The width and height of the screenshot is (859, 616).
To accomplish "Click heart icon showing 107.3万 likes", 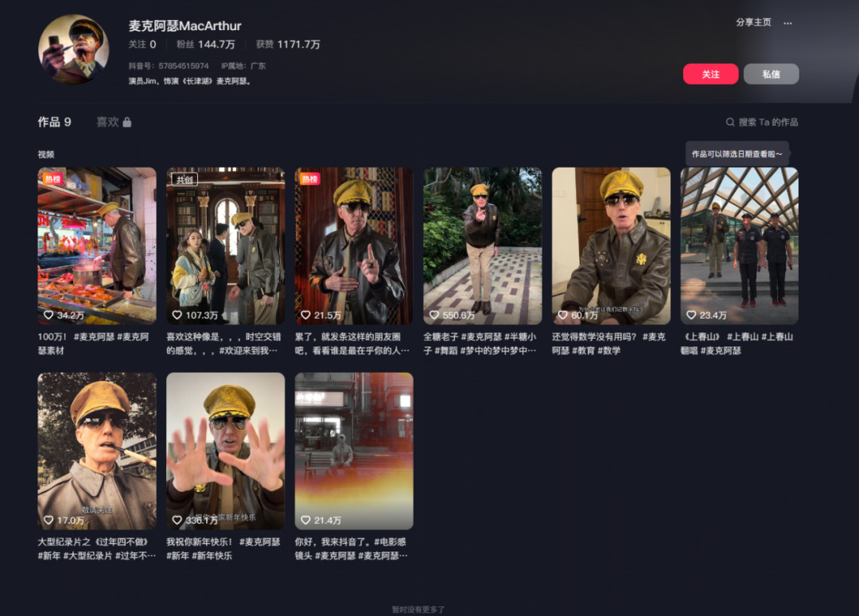I will pos(177,315).
